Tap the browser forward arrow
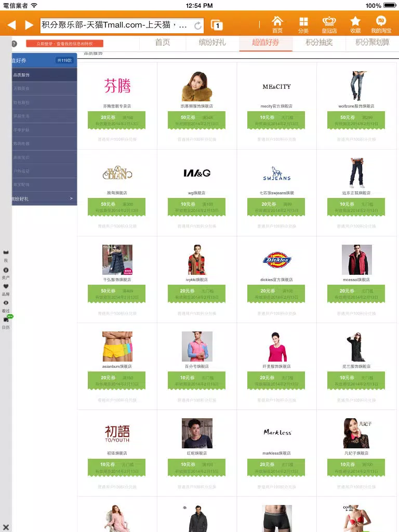 tap(29, 25)
